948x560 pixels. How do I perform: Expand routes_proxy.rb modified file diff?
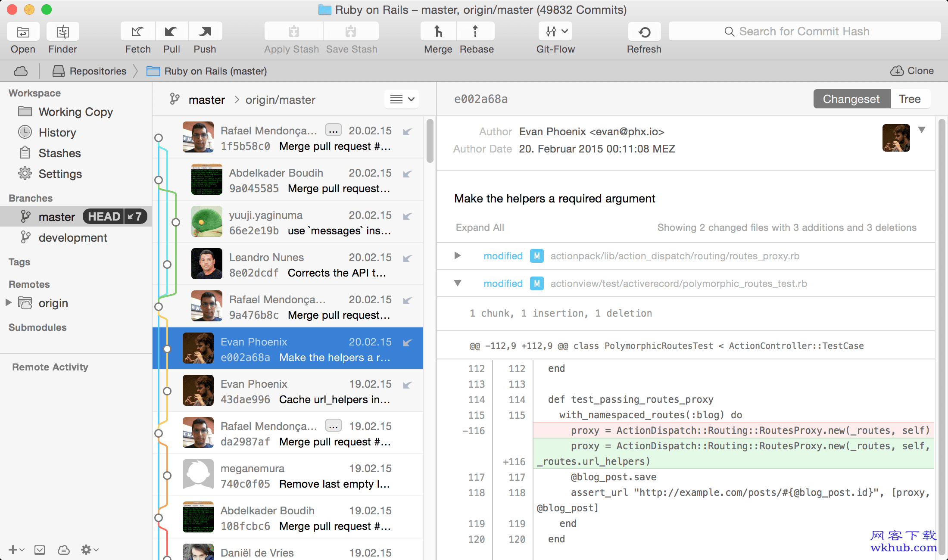[x=458, y=256]
